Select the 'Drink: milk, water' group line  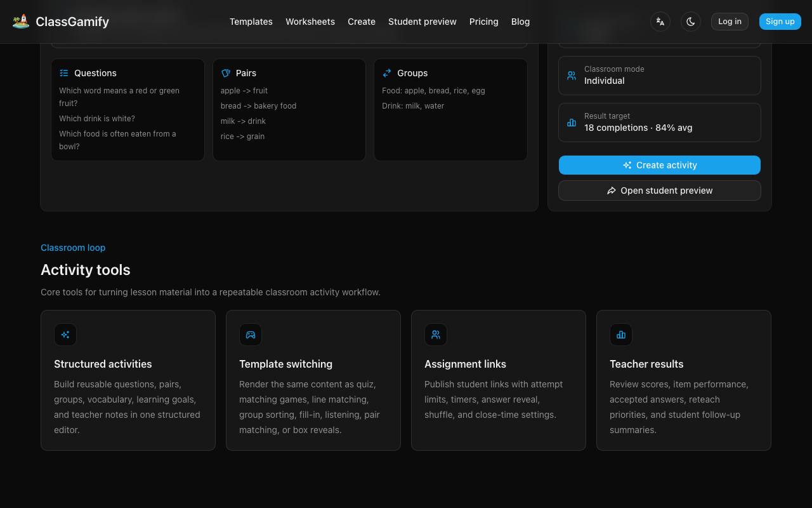click(x=413, y=106)
